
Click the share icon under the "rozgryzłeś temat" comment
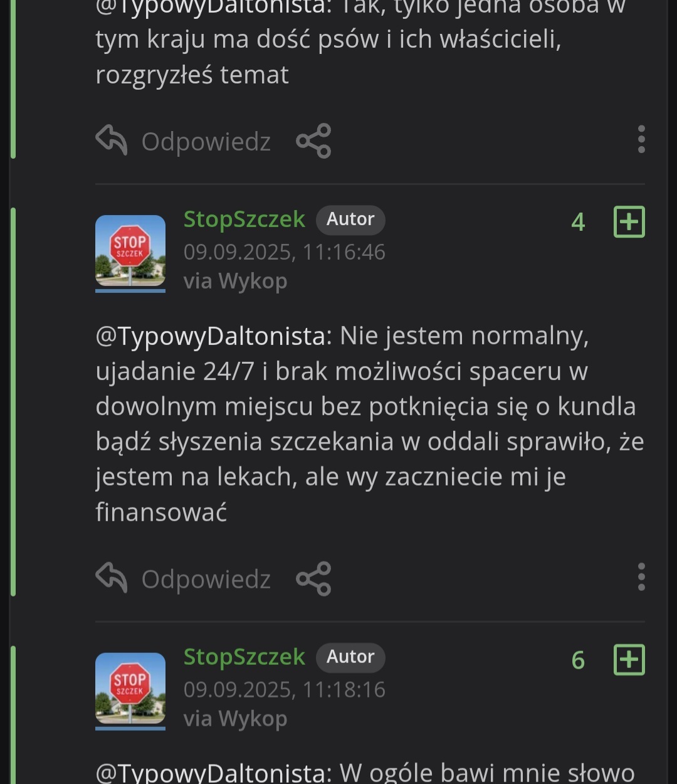pyautogui.click(x=313, y=140)
